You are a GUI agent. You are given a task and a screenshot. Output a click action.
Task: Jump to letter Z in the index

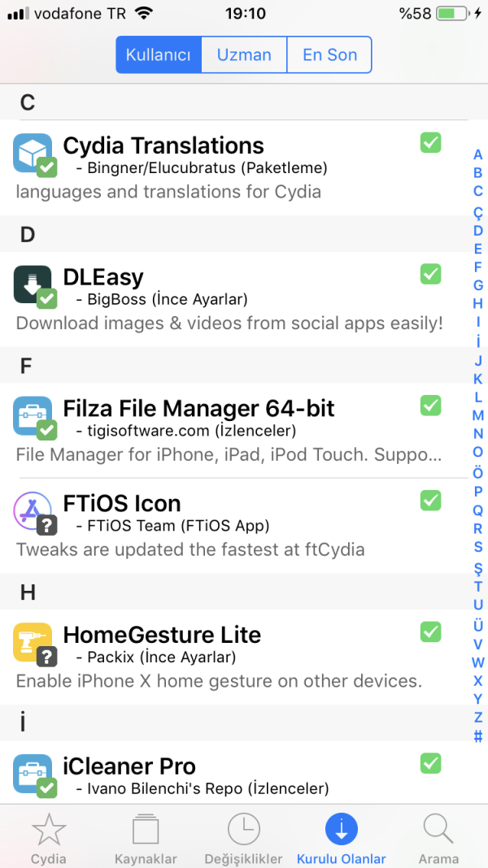(x=478, y=718)
